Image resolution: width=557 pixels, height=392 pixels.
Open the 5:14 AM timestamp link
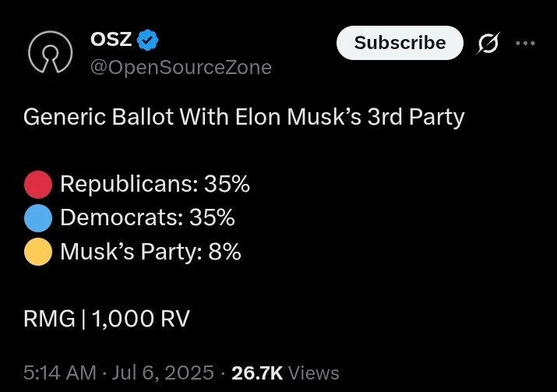(x=60, y=373)
